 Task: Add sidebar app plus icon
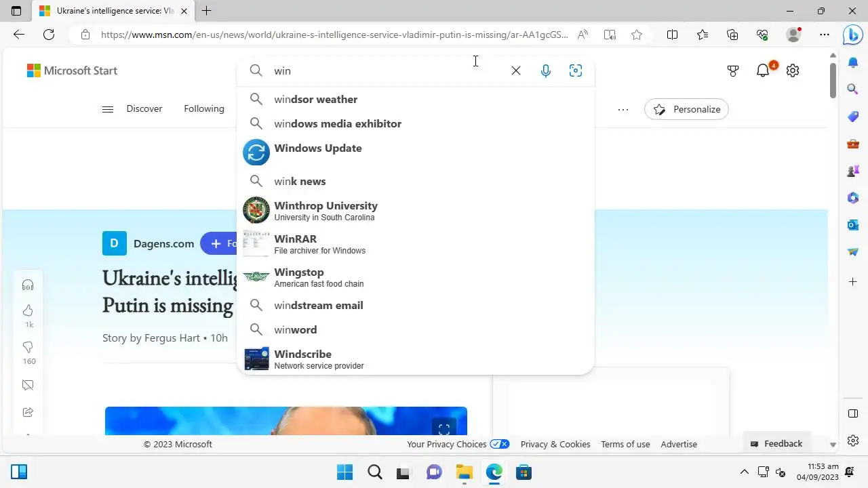(x=853, y=281)
